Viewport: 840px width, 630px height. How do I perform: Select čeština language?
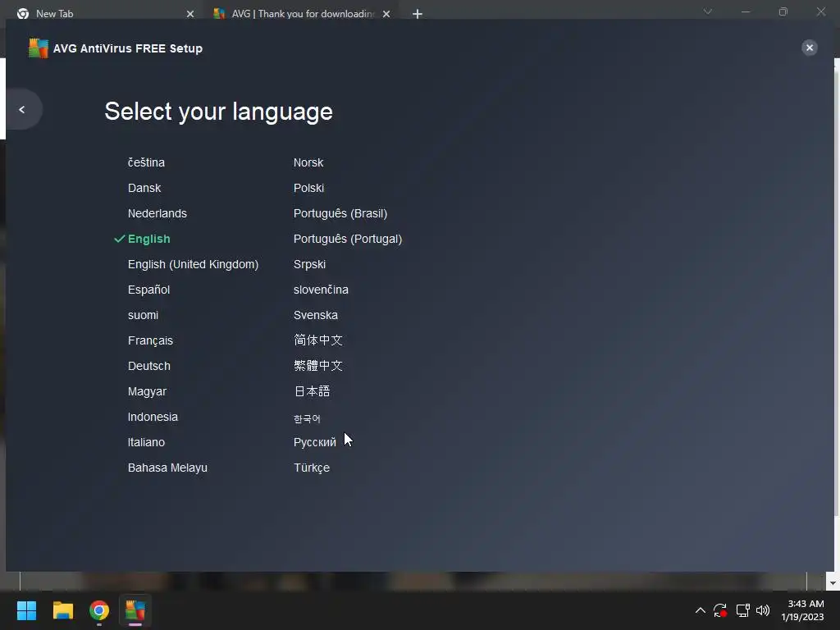(146, 162)
